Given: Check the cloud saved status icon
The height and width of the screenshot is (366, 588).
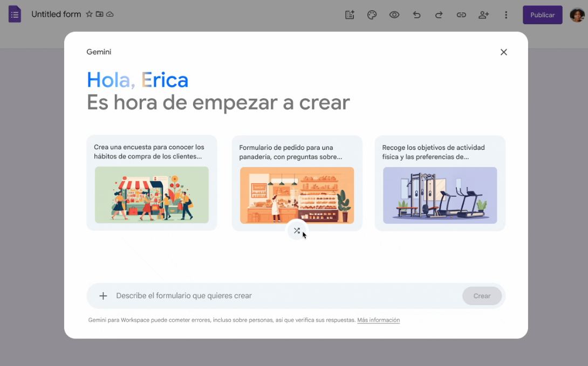Looking at the screenshot, I should [x=110, y=15].
